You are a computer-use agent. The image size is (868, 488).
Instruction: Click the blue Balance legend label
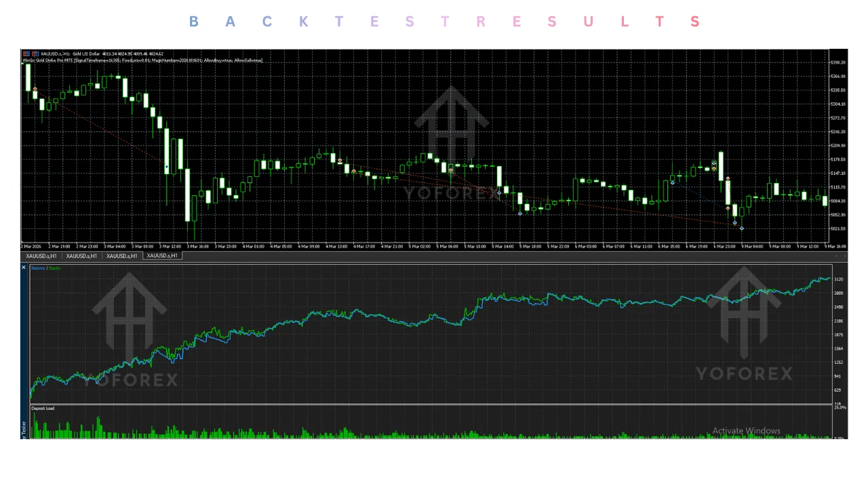click(38, 268)
